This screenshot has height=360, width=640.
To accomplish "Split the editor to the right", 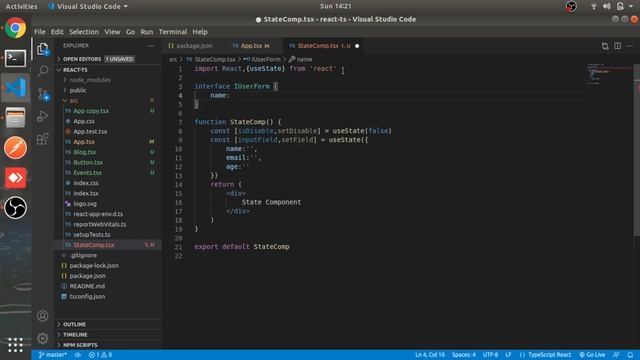I will 618,46.
